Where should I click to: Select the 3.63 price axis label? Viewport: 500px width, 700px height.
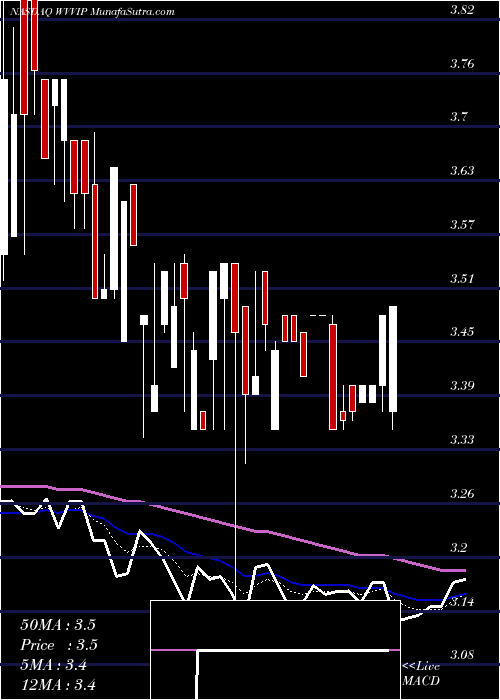coord(461,171)
